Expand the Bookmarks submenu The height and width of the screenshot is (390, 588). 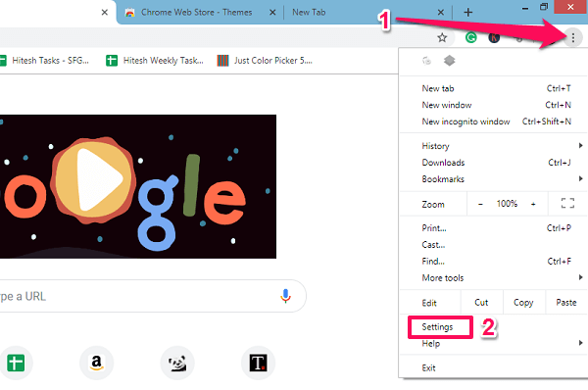[x=493, y=179]
